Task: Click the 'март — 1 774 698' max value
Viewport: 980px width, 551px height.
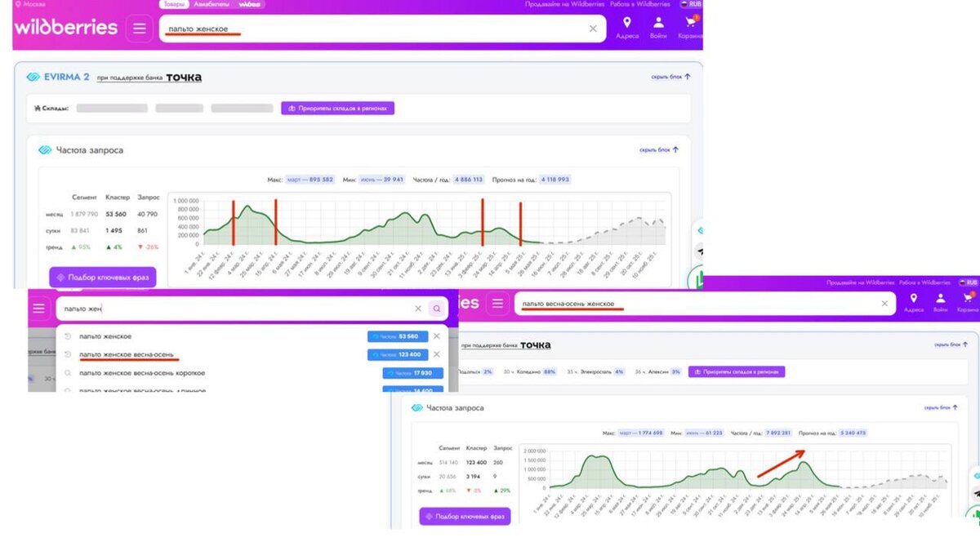Action: tap(640, 433)
